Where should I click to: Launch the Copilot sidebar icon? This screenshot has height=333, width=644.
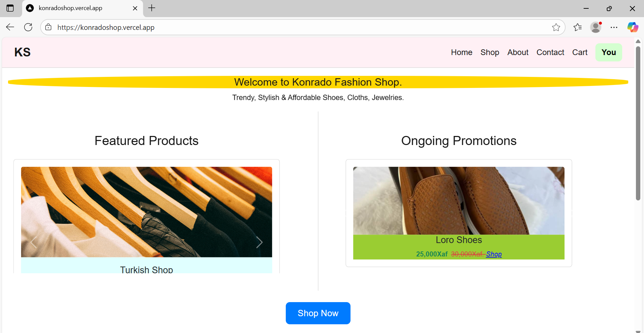point(633,27)
